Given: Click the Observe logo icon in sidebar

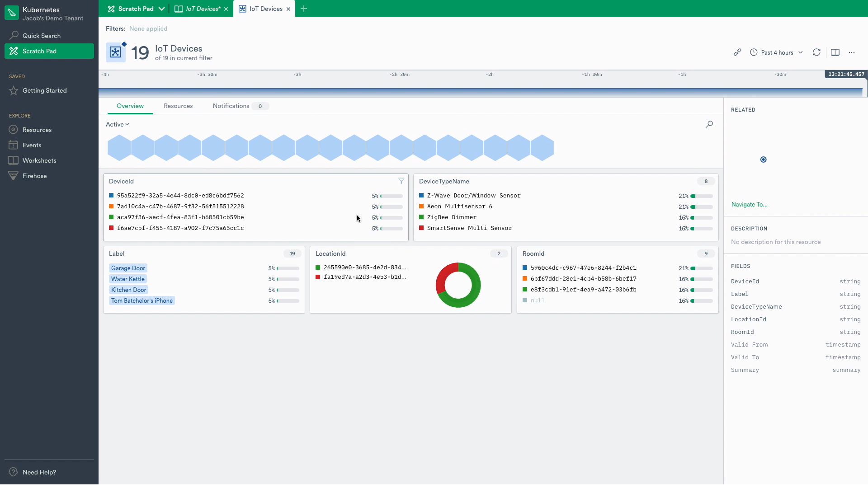Looking at the screenshot, I should [12, 13].
